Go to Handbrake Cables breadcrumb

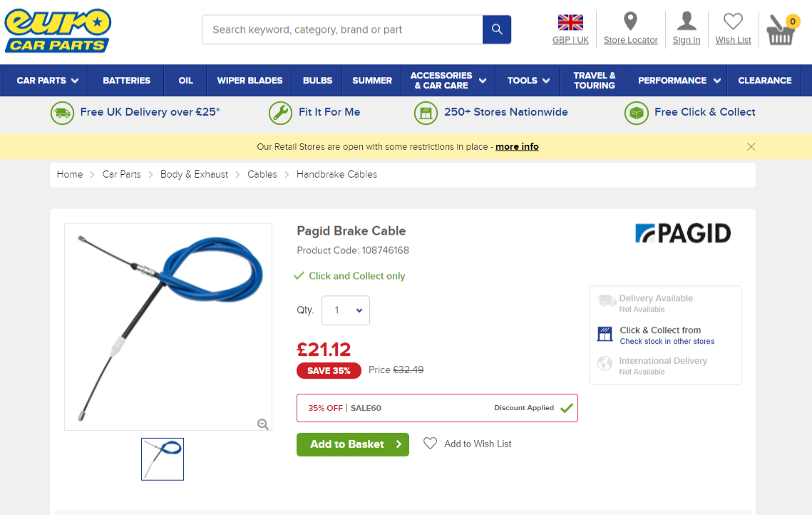pos(336,175)
